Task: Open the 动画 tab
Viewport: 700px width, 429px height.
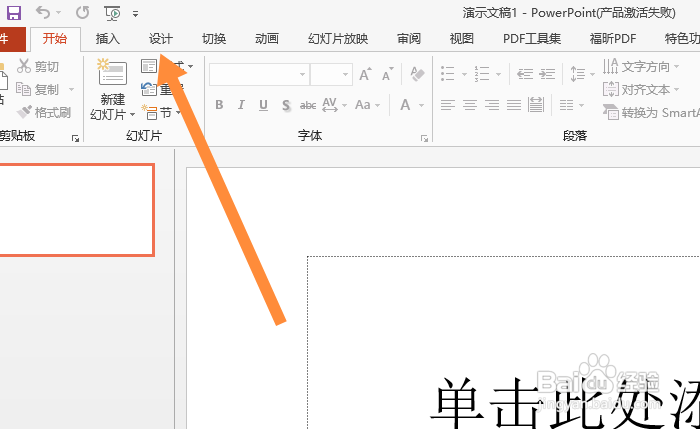Action: point(267,39)
